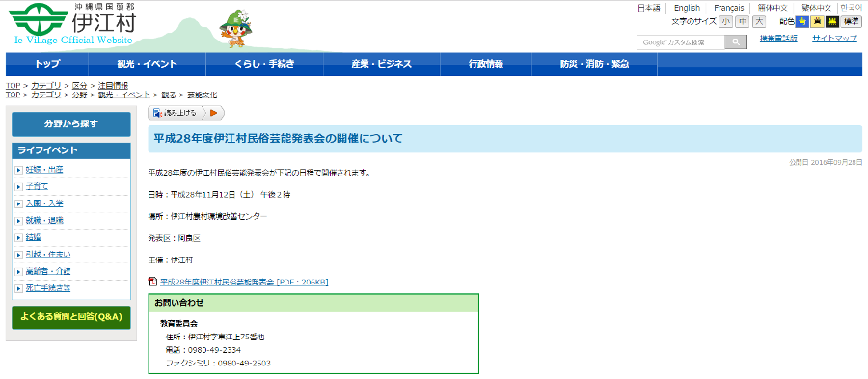Play the read-aloud orange arrow icon
Screen dimensions: 868x379
[x=215, y=113]
